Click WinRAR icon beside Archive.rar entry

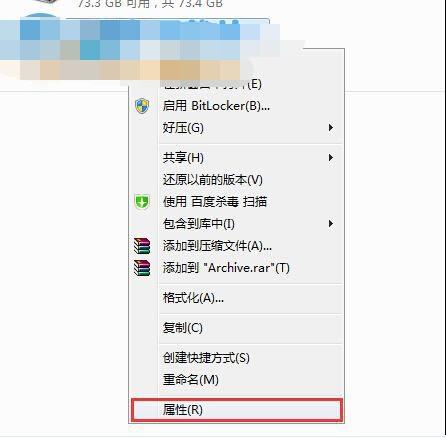142,268
